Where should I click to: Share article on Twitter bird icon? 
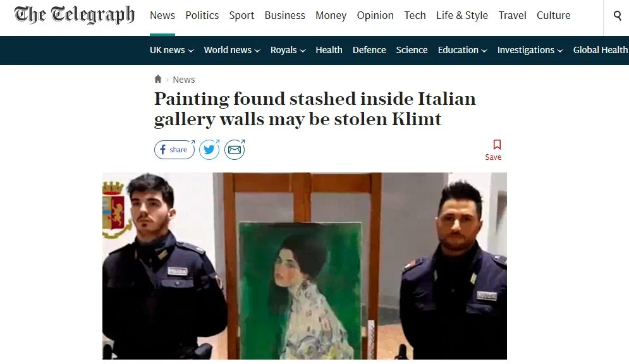pyautogui.click(x=209, y=150)
